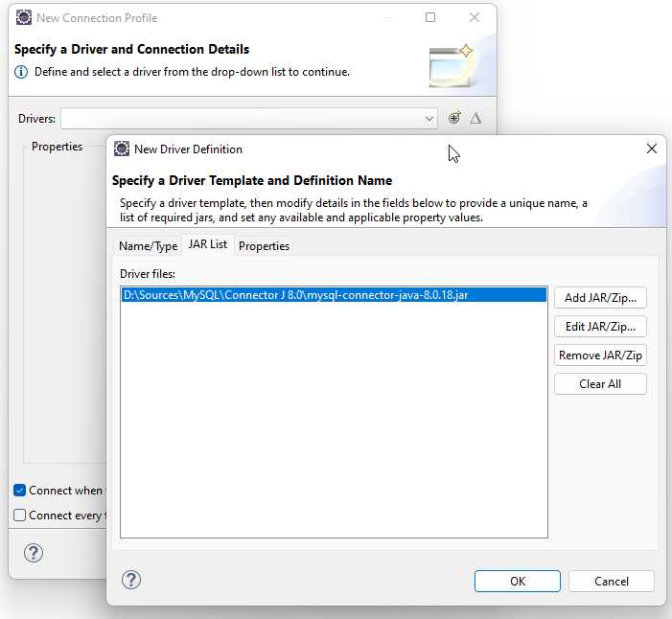Close the New Driver Definition dialog
The width and height of the screenshot is (672, 619).
[652, 149]
